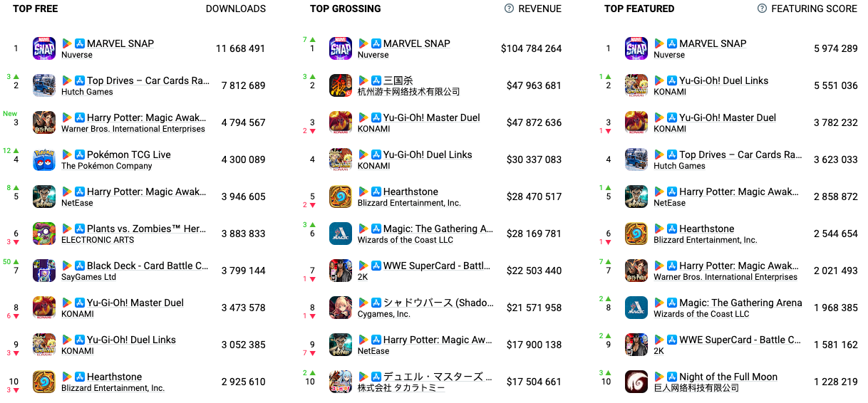Open the Yu-Gi-Oh! Duel Links link in Top Featured
Image resolution: width=868 pixels, height=403 pixels.
click(723, 80)
